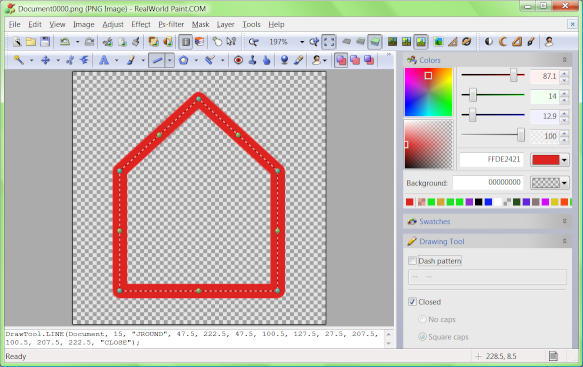583x367 pixels.
Task: Create a new document with the toolbar icon
Action: click(x=17, y=42)
